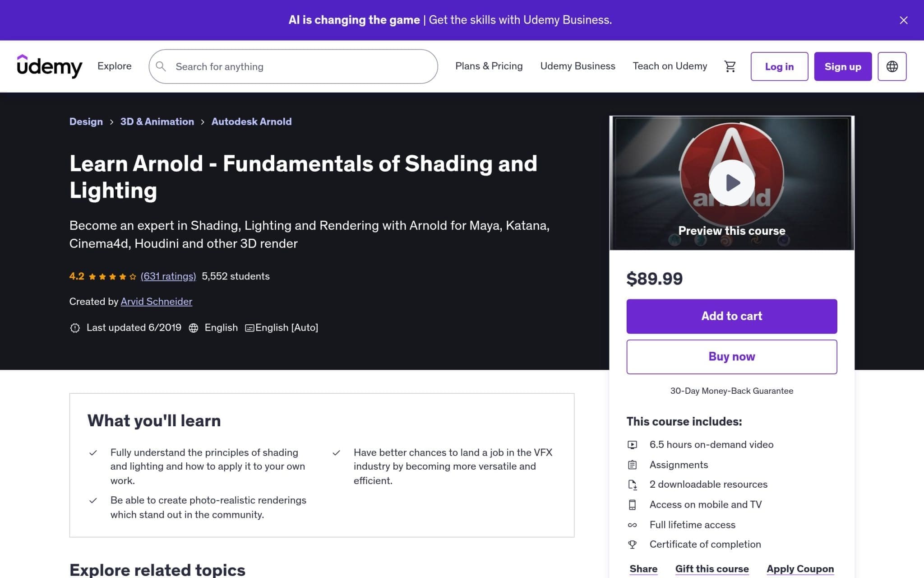Click the 'What you'll learn' heading
The height and width of the screenshot is (578, 924).
(154, 421)
